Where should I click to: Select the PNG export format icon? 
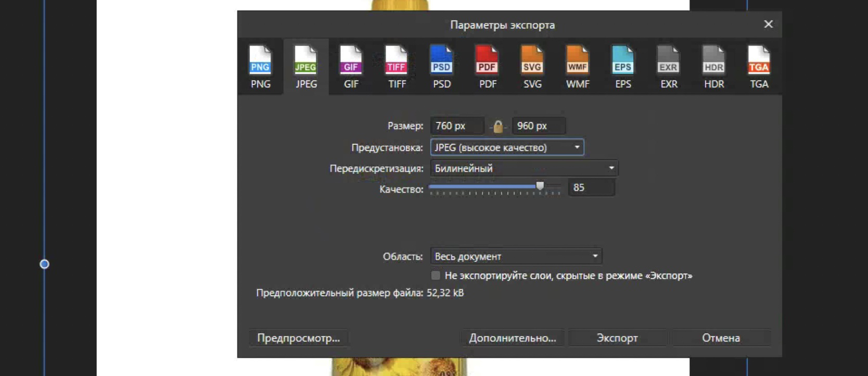pyautogui.click(x=260, y=67)
